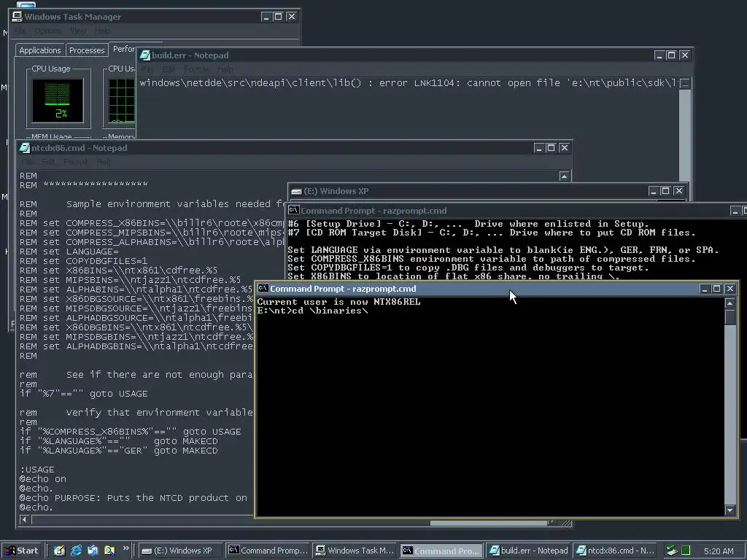
Task: Click the safely remove hardware tray icon
Action: (x=672, y=551)
